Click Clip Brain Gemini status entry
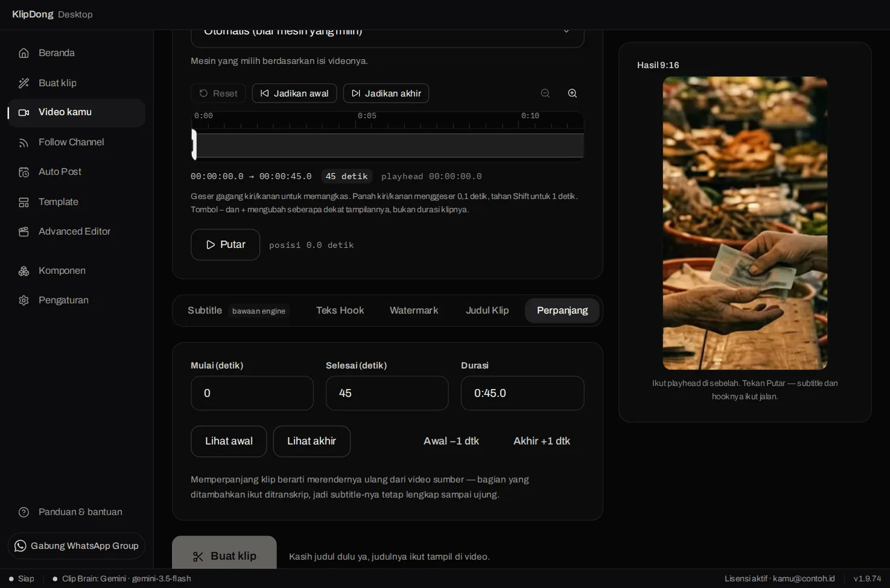This screenshot has height=588, width=890. point(122,579)
